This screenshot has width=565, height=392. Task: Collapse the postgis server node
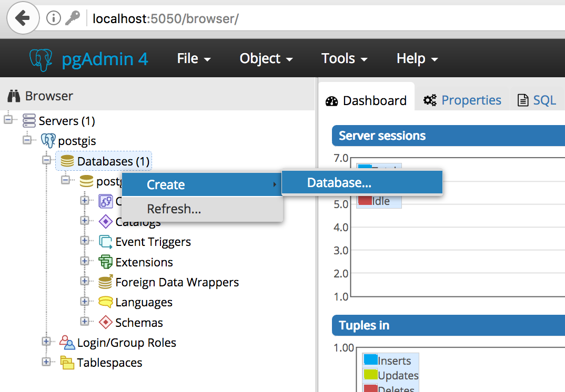tap(27, 140)
